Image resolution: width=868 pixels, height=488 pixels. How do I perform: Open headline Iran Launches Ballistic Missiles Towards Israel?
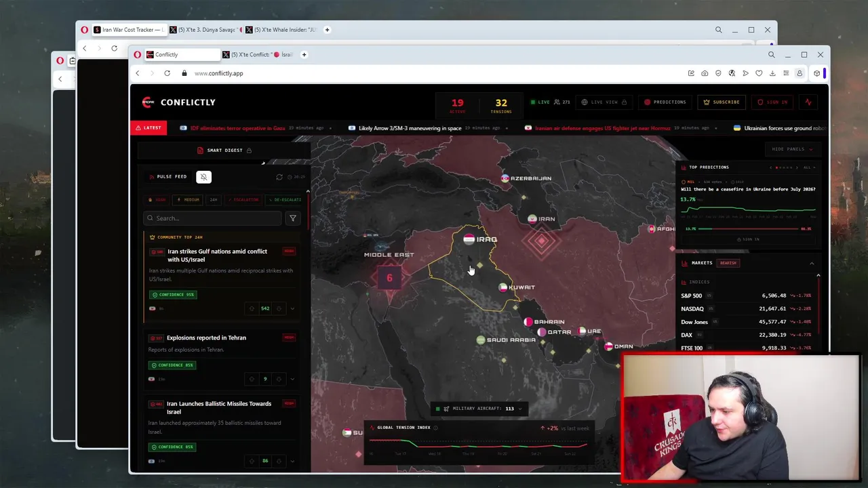pyautogui.click(x=218, y=407)
